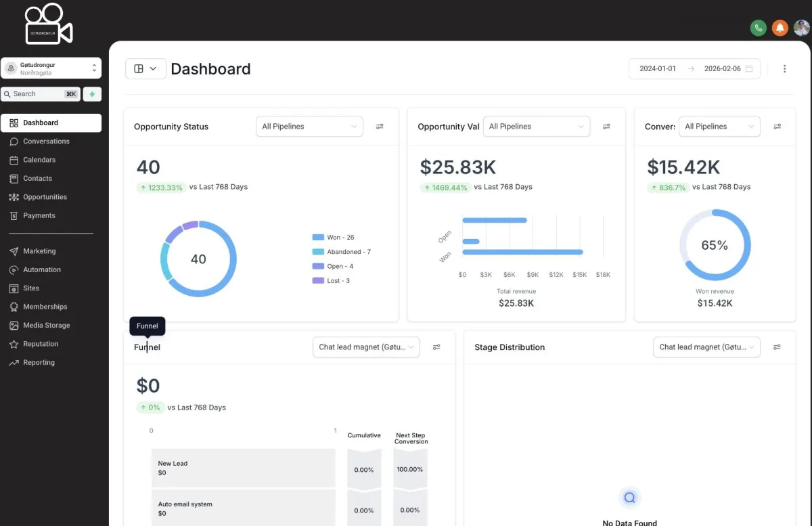Open the orange notifications bell
This screenshot has width=812, height=526.
tap(780, 28)
